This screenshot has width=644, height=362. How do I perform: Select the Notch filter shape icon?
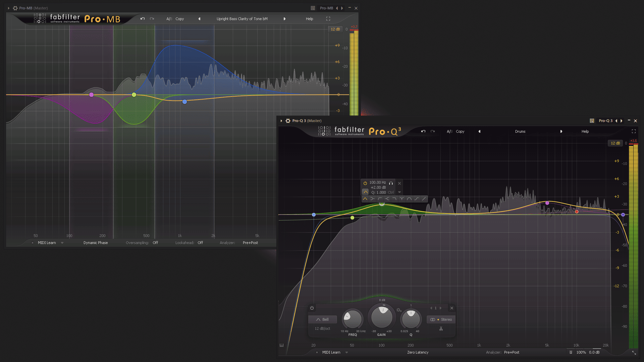[x=402, y=199]
